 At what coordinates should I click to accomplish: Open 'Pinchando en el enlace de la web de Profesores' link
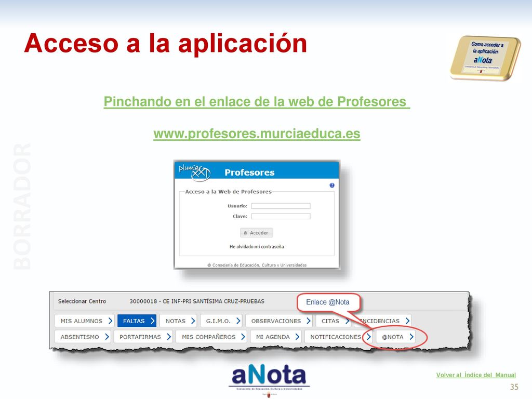point(257,101)
